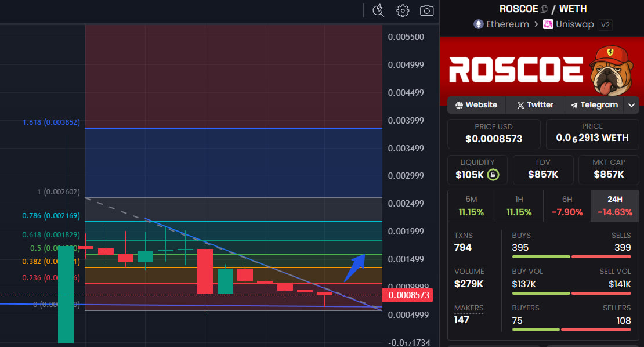This screenshot has width=644, height=347.
Task: Click the buys versus sells ratio bar
Action: coord(571,257)
